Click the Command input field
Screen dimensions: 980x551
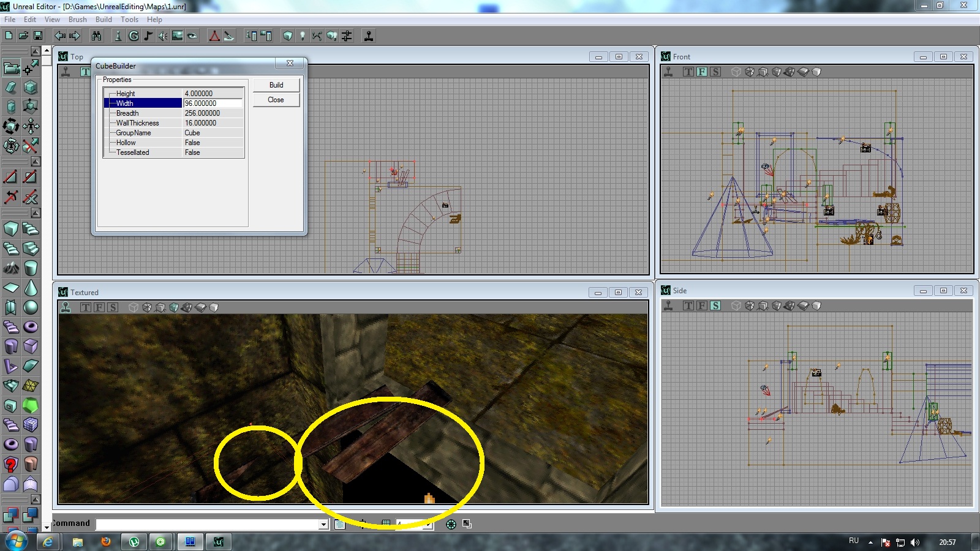click(208, 524)
